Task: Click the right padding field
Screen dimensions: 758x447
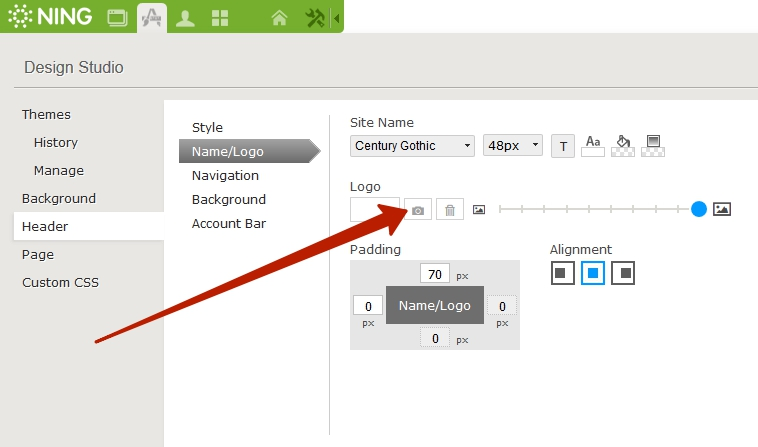Action: coord(502,305)
